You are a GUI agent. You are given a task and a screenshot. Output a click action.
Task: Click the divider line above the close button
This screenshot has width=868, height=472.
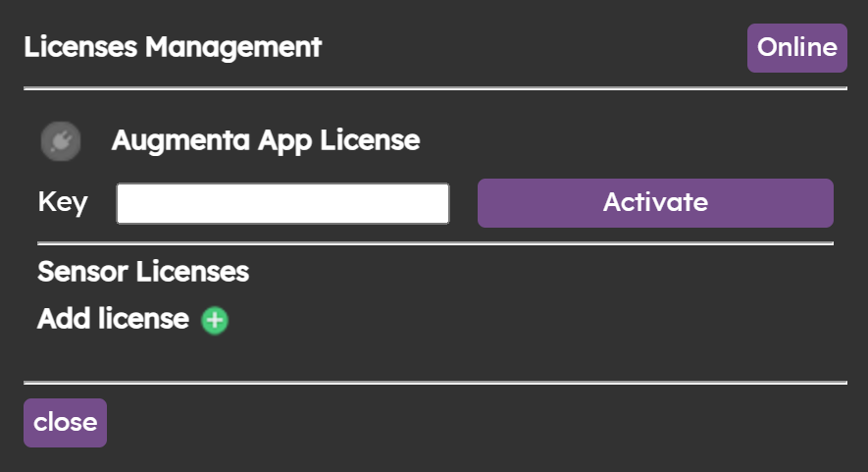434,383
